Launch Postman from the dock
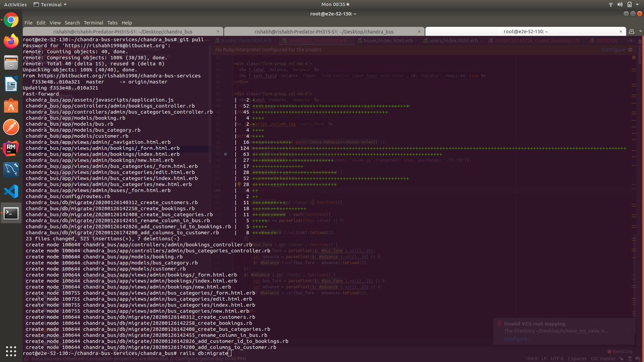The image size is (644, 362). tap(10, 127)
